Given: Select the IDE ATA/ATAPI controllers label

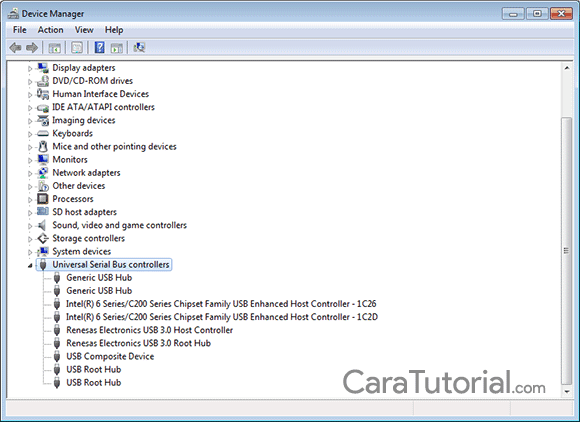Looking at the screenshot, I should [x=103, y=107].
